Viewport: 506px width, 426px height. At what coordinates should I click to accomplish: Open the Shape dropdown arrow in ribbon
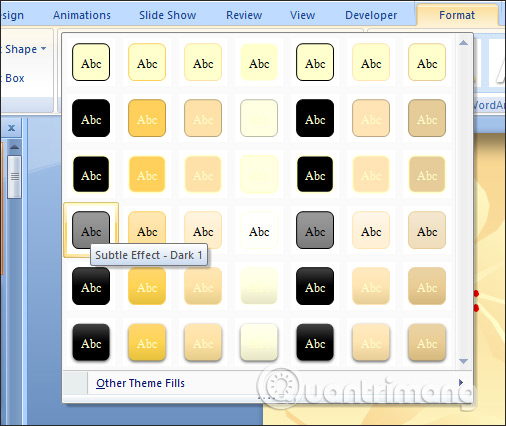[43, 49]
